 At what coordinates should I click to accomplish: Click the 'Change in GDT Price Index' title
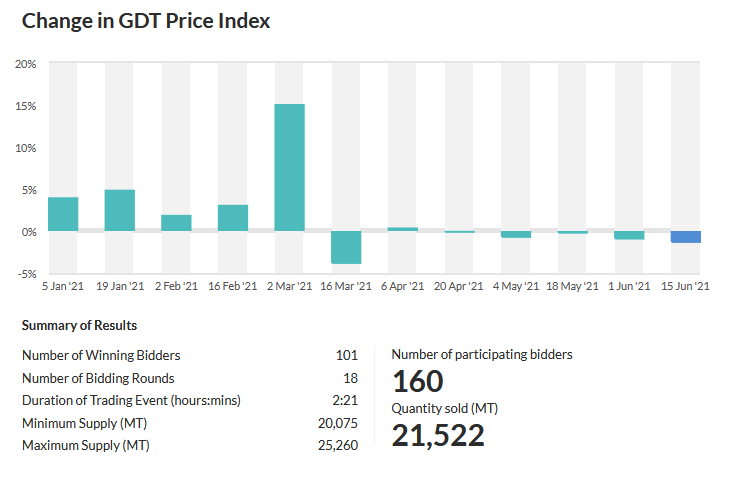pos(146,21)
